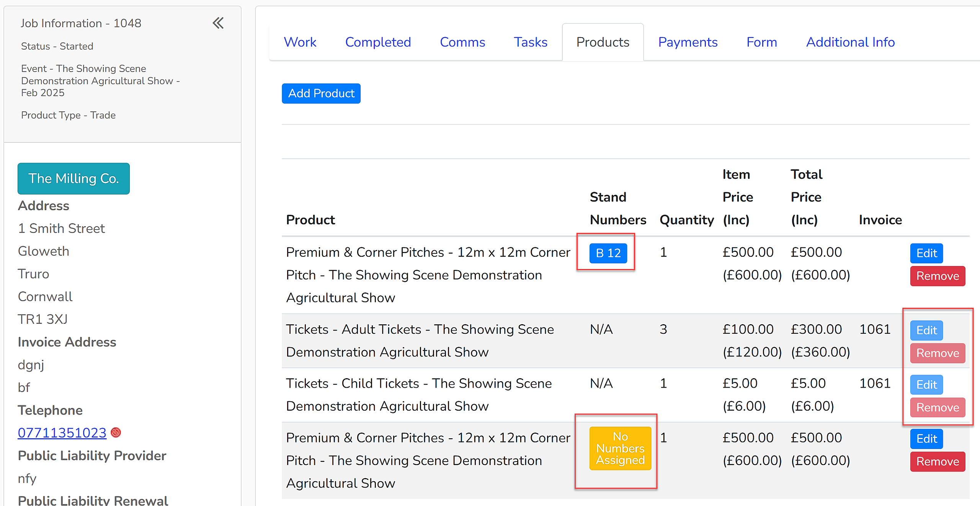Open the Payments tab
The image size is (980, 506).
click(688, 42)
